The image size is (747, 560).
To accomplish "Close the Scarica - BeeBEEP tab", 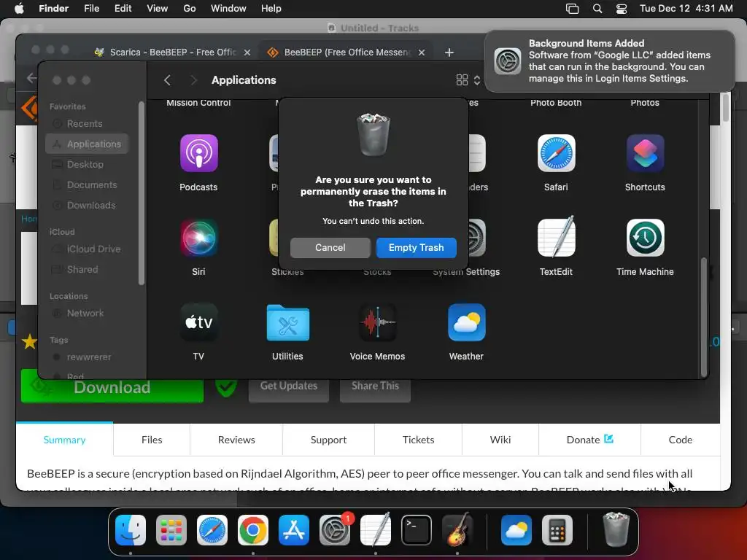I will 247,52.
